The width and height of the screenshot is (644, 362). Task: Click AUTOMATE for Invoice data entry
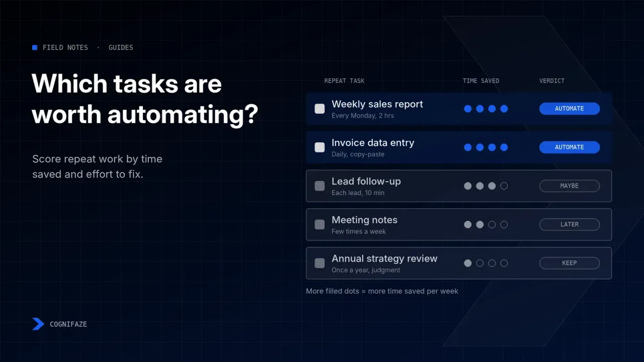(570, 147)
